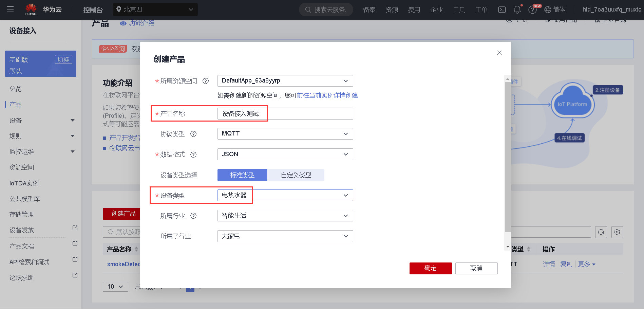Click the globe language icon
644x309 pixels.
click(548, 10)
